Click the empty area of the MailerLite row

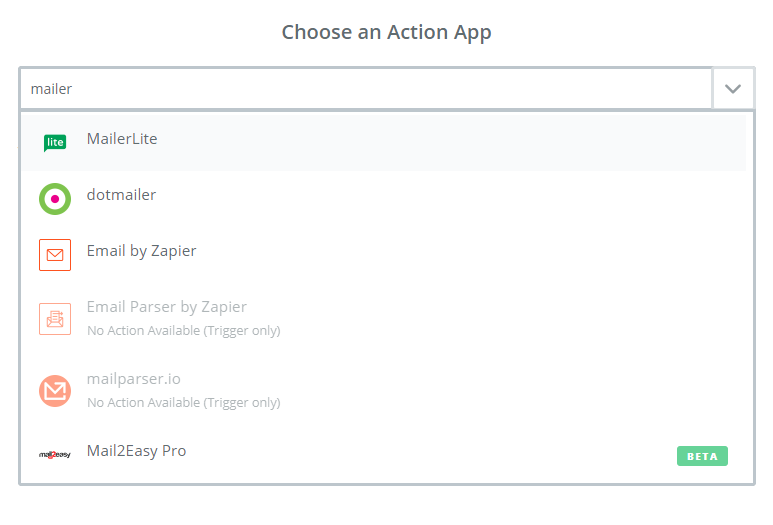point(444,142)
